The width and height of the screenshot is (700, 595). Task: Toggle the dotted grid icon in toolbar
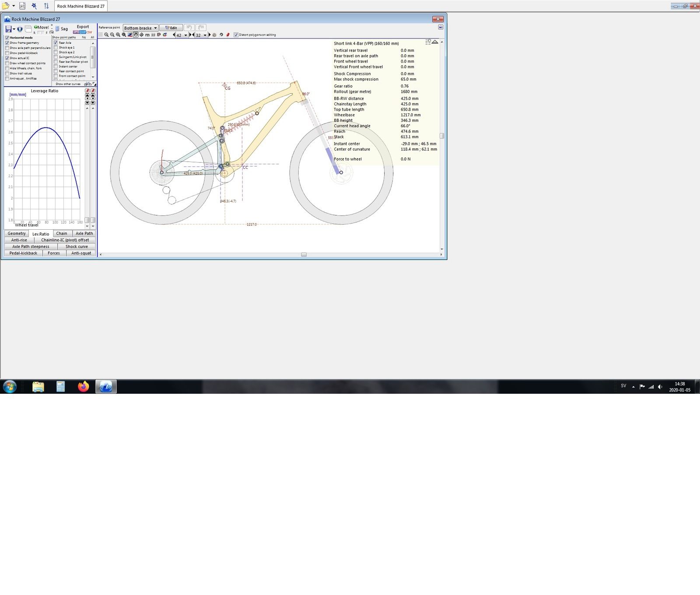pos(101,35)
